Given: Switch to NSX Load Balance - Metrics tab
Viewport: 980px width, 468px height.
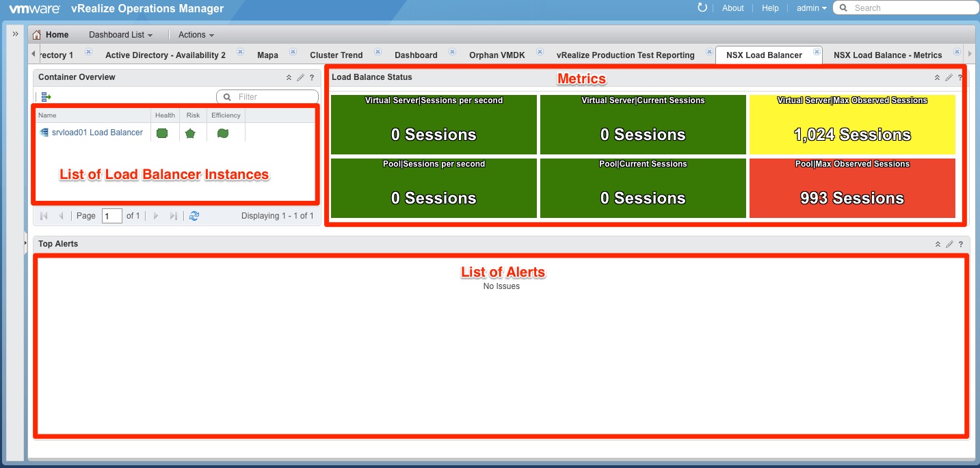Looking at the screenshot, I should 887,55.
